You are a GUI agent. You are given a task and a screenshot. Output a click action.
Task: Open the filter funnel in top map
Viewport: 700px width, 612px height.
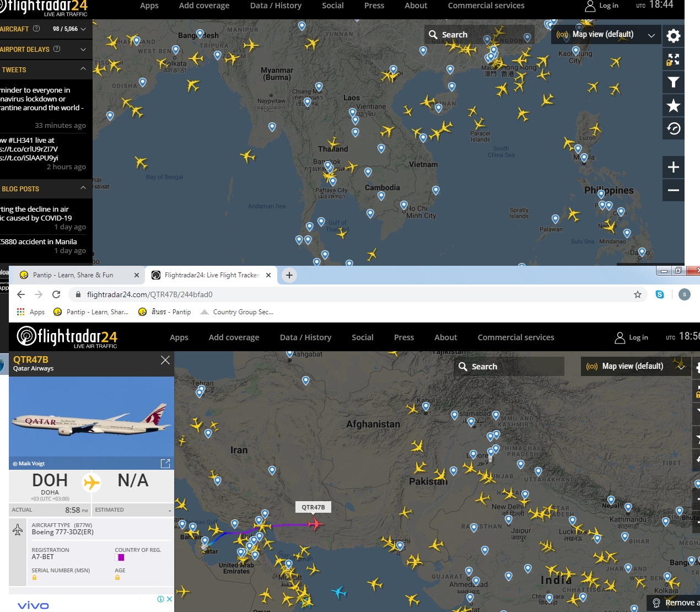point(673,82)
